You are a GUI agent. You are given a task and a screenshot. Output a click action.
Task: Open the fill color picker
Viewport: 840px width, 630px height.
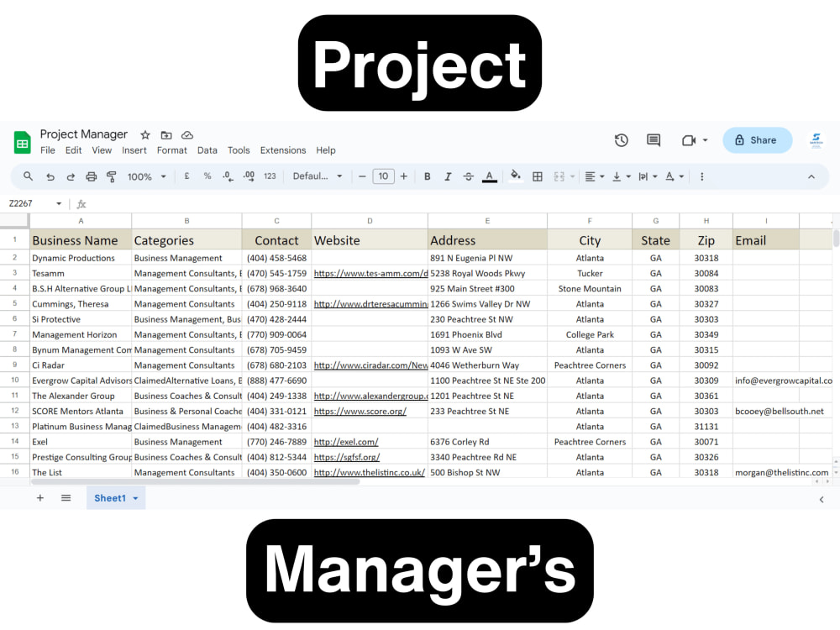(516, 176)
